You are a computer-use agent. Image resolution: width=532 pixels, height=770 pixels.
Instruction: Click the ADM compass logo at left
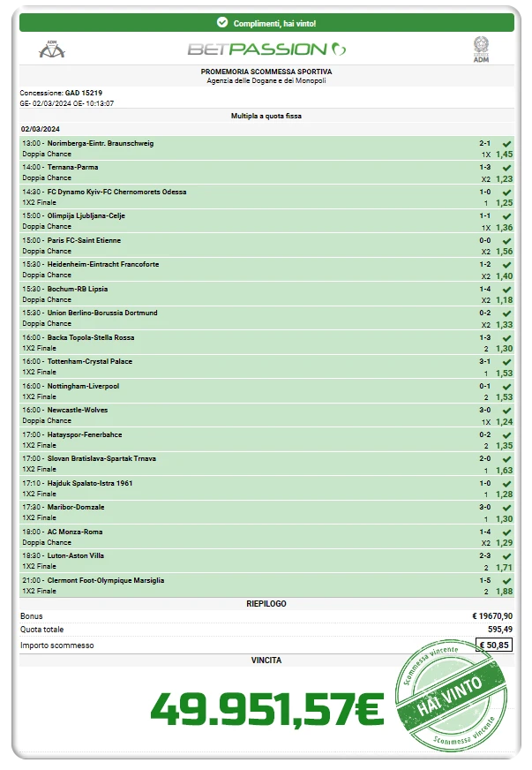[x=51, y=49]
